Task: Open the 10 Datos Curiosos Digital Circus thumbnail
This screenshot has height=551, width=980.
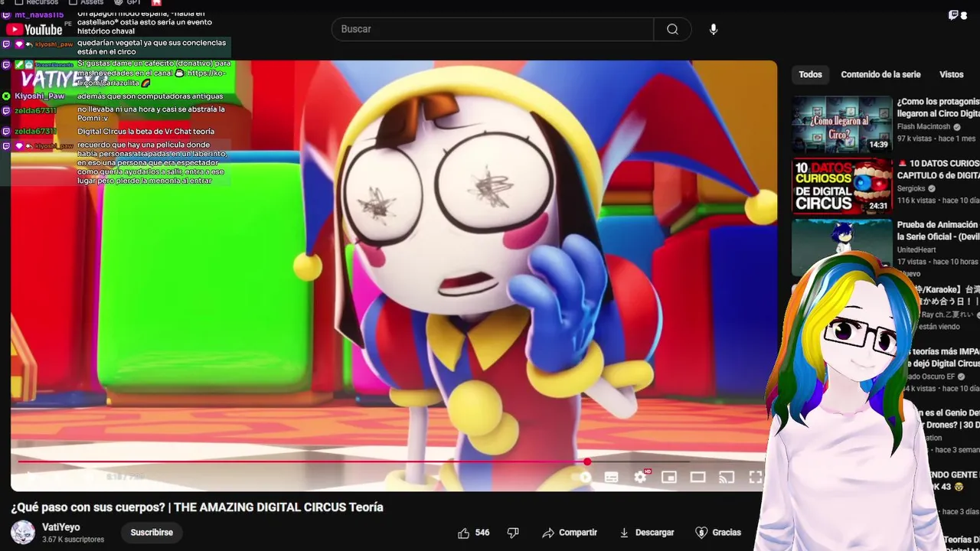Action: pos(842,186)
